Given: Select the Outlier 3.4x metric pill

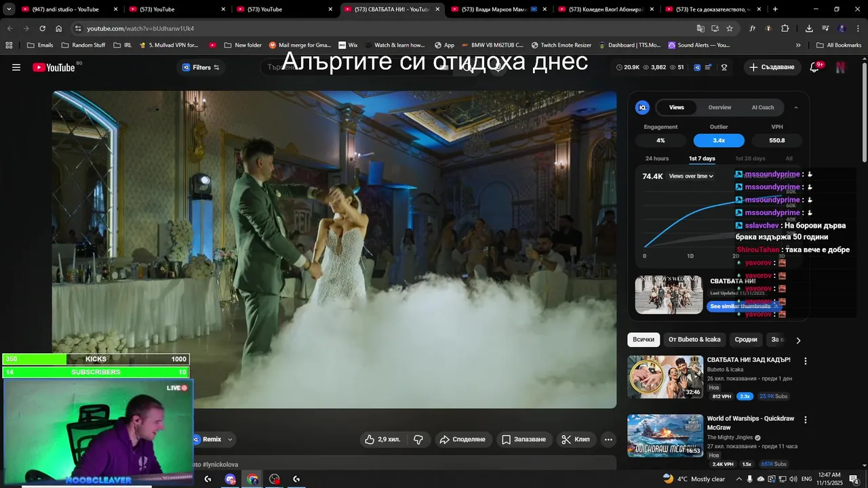Looking at the screenshot, I should tap(719, 140).
